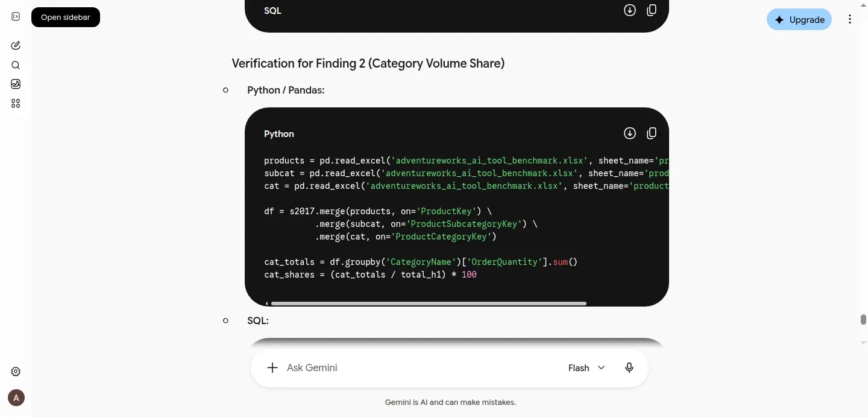Image resolution: width=868 pixels, height=417 pixels.
Task: Click the .merge(subcat code line
Action: pyautogui.click(x=426, y=224)
